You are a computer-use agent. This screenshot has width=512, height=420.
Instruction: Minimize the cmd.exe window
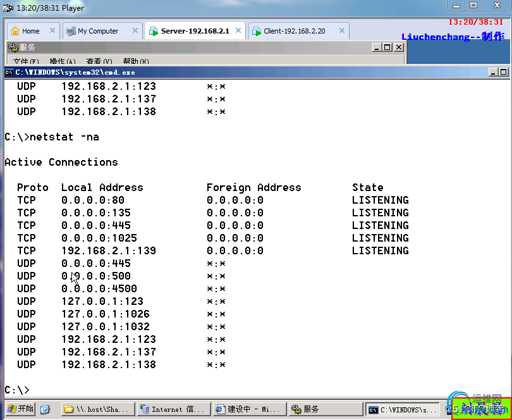(x=494, y=72)
